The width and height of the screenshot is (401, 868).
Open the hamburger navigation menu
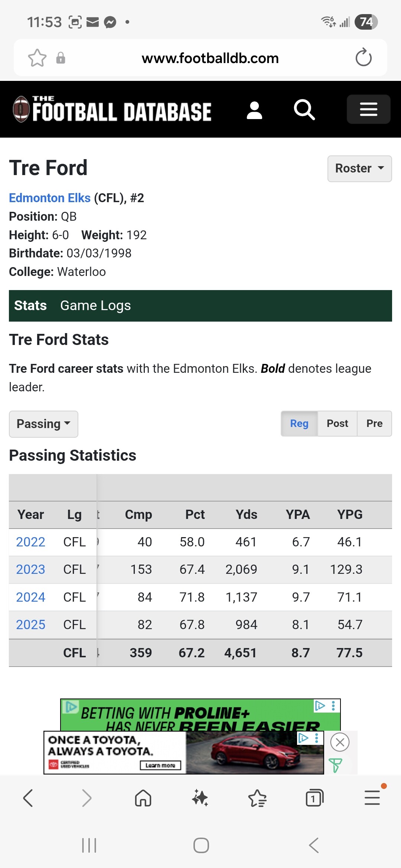tap(368, 109)
